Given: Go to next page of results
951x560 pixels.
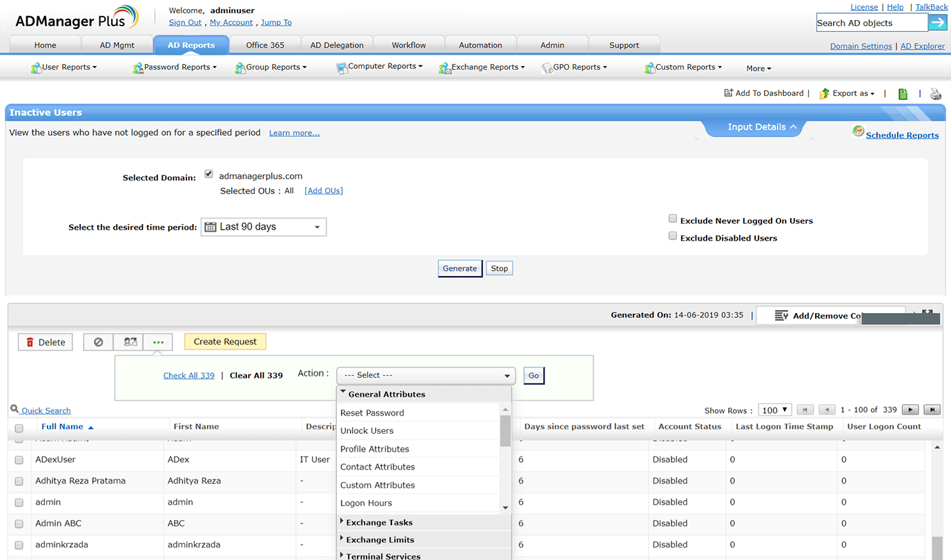Looking at the screenshot, I should (910, 410).
